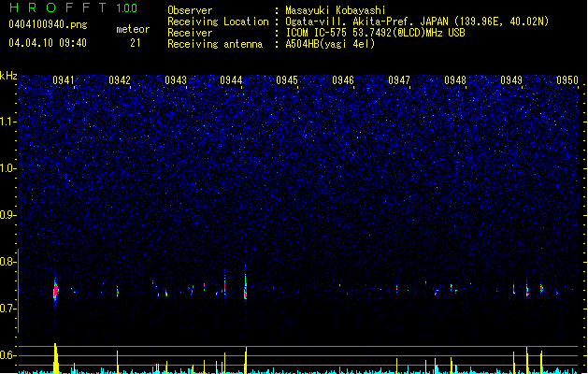Click the 0948 time marker
The height and width of the screenshot is (374, 588).
tap(455, 80)
